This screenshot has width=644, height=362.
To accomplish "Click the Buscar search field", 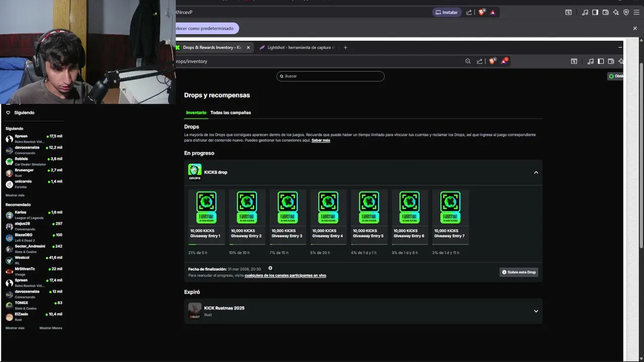I will tap(331, 76).
